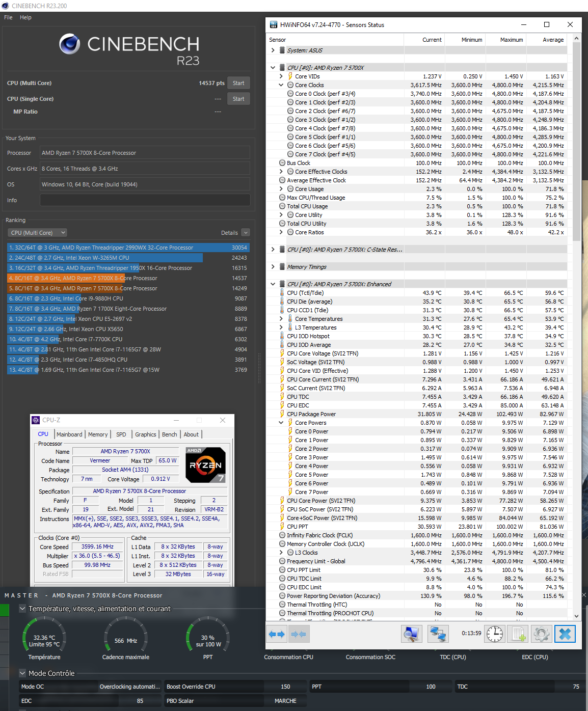The width and height of the screenshot is (588, 711).
Task: Switch to Graphics tab in CPU-Z
Action: click(x=145, y=434)
